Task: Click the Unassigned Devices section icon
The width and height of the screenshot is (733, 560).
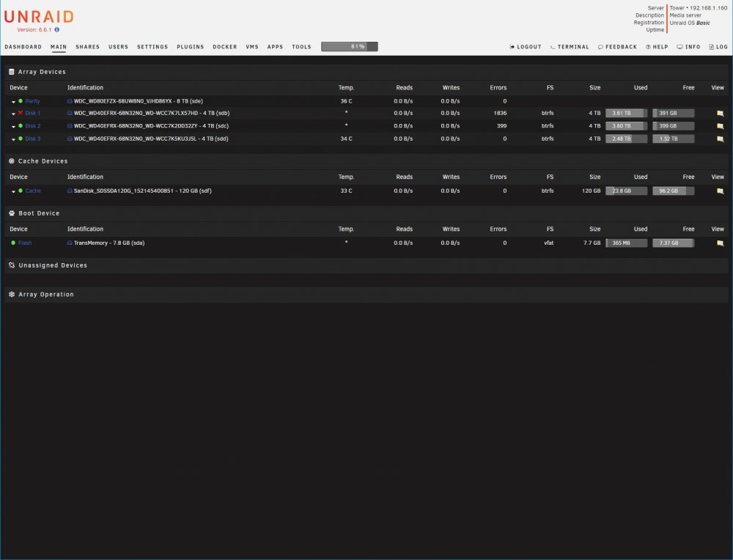Action: coord(12,265)
